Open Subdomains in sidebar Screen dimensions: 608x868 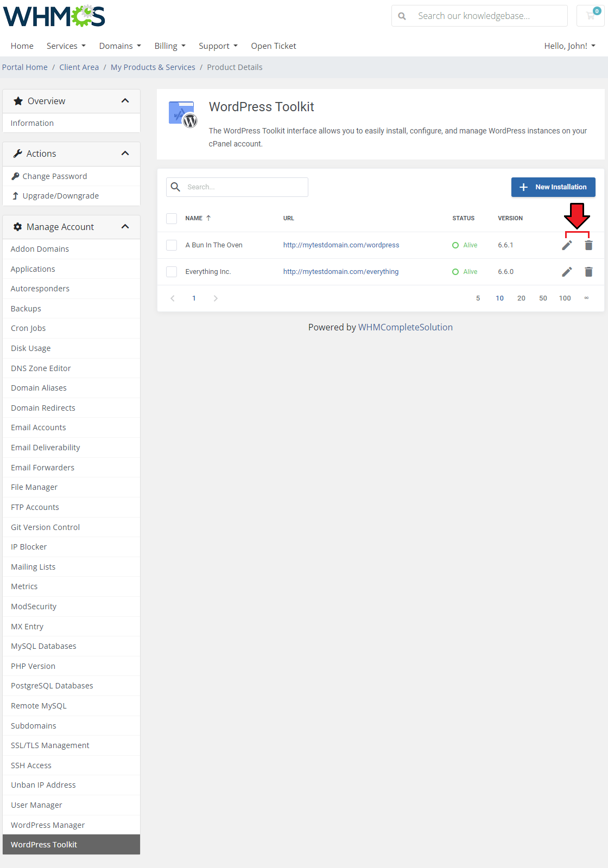pyautogui.click(x=72, y=726)
